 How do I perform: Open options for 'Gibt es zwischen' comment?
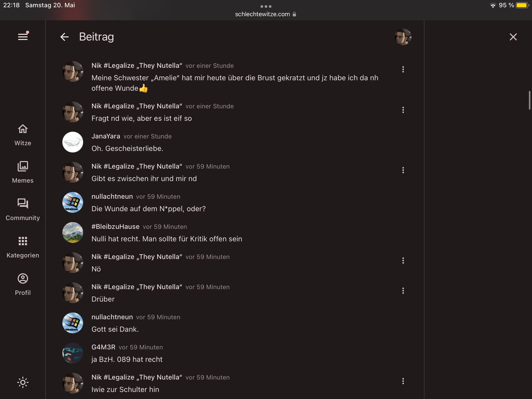(403, 170)
